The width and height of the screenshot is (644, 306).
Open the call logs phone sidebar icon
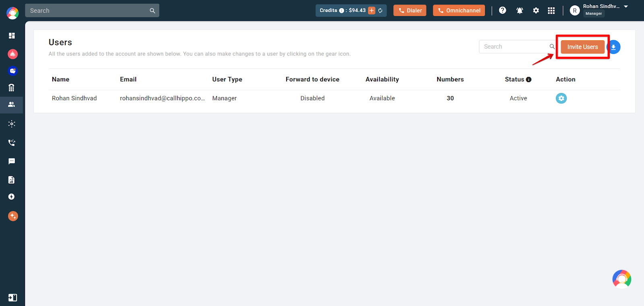point(12,143)
